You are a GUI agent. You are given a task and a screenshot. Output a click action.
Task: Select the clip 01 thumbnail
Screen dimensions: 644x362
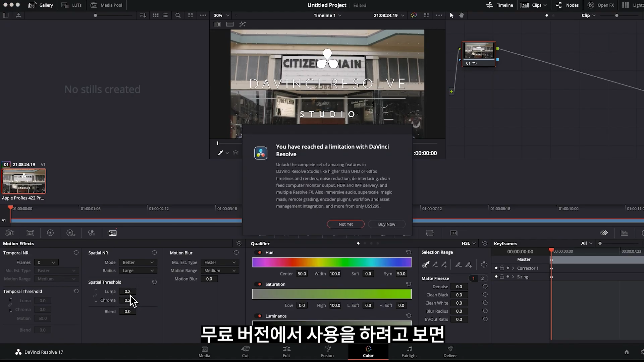(x=24, y=181)
